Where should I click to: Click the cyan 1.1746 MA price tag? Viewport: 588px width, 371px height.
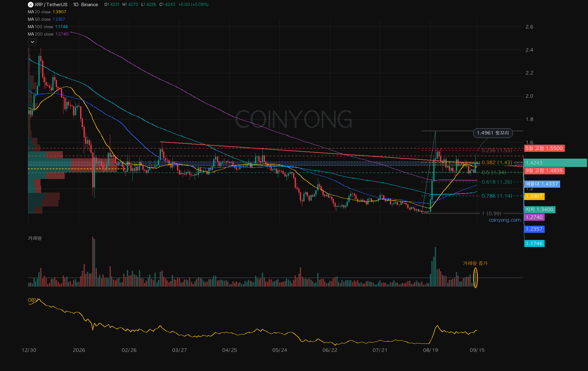click(534, 243)
